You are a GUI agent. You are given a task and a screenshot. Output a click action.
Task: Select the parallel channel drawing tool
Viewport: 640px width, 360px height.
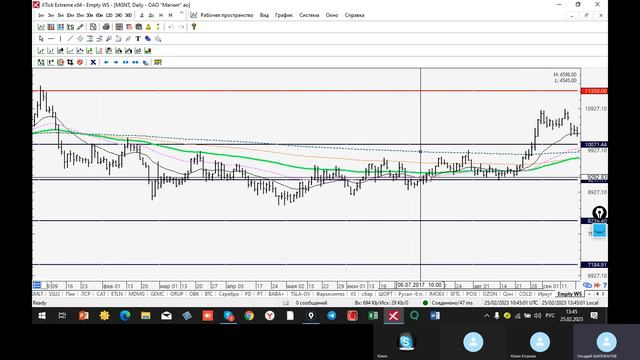coord(80,39)
